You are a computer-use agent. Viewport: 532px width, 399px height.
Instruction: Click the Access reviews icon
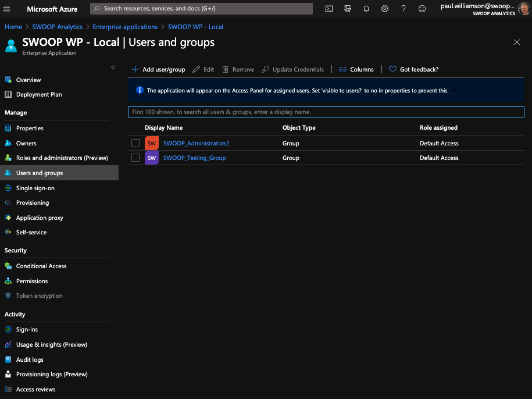click(x=8, y=389)
